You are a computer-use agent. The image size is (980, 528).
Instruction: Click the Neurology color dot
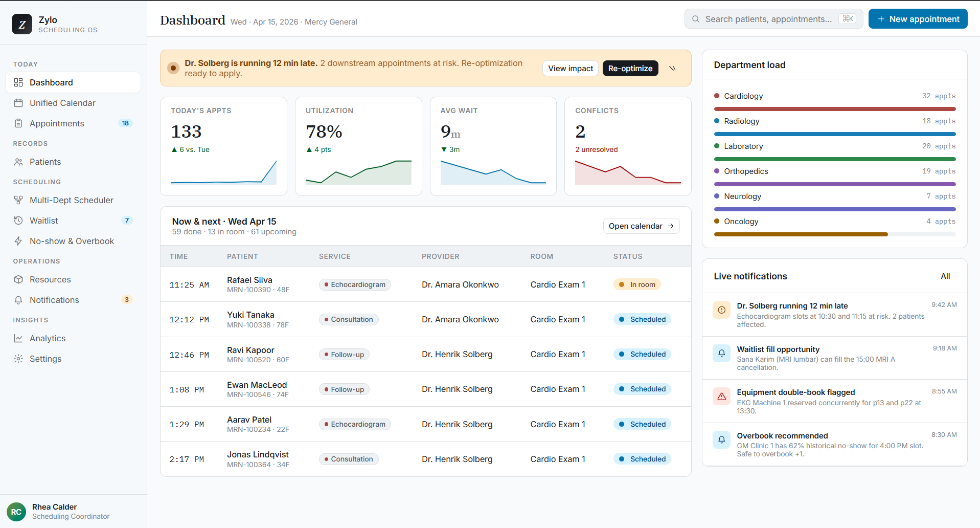click(x=717, y=196)
